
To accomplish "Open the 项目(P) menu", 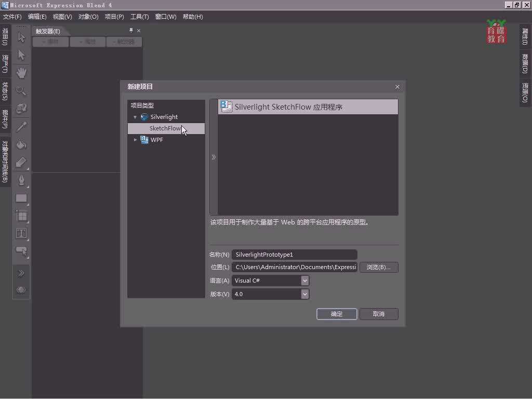I will point(114,17).
